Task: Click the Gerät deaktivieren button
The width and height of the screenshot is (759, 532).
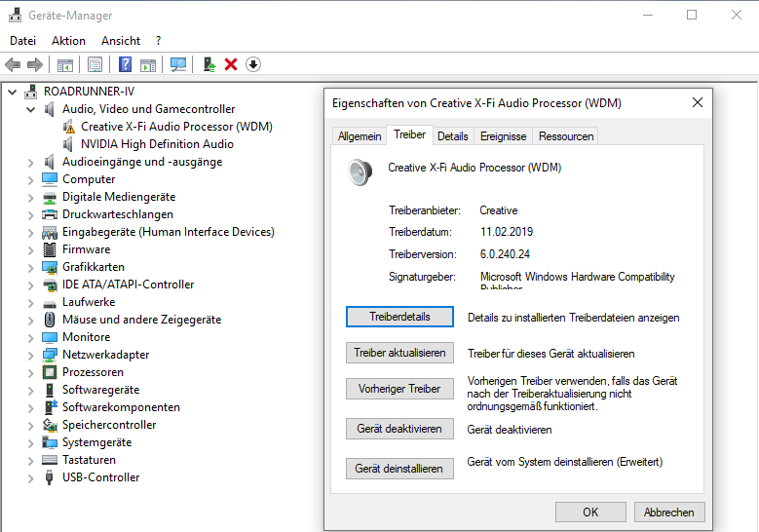Action: click(399, 429)
